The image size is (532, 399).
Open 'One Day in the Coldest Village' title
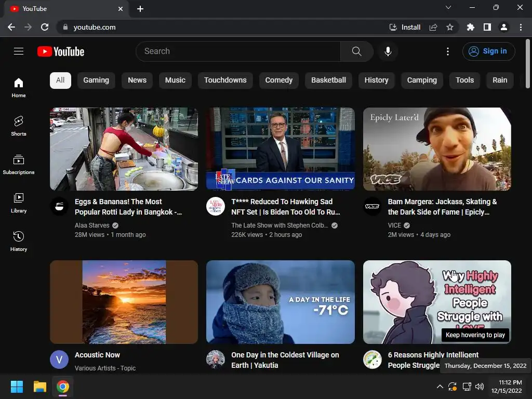[285, 360]
